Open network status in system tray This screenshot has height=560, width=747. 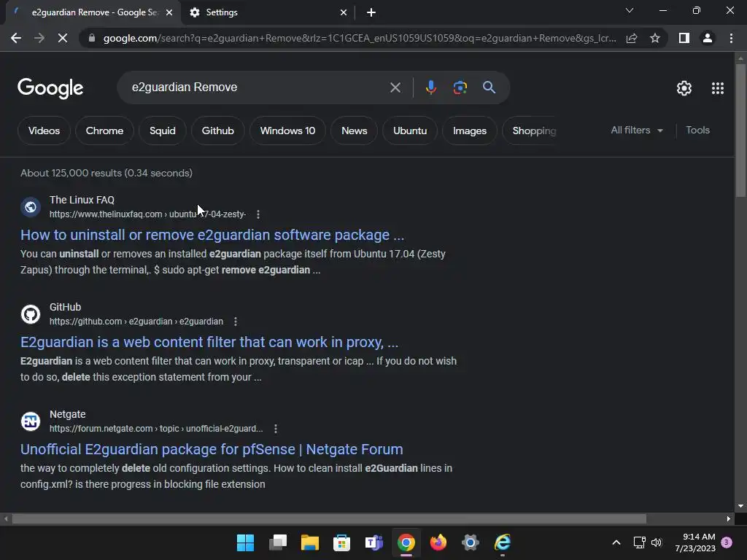click(x=639, y=542)
